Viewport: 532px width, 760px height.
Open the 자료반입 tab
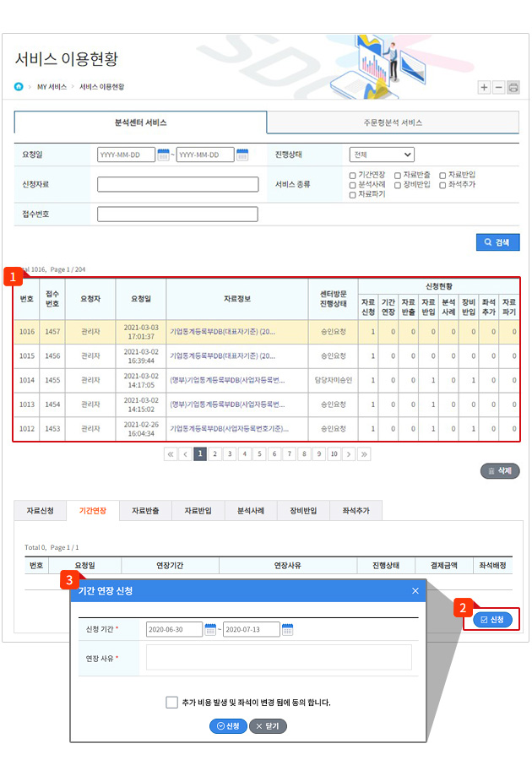pos(198,511)
